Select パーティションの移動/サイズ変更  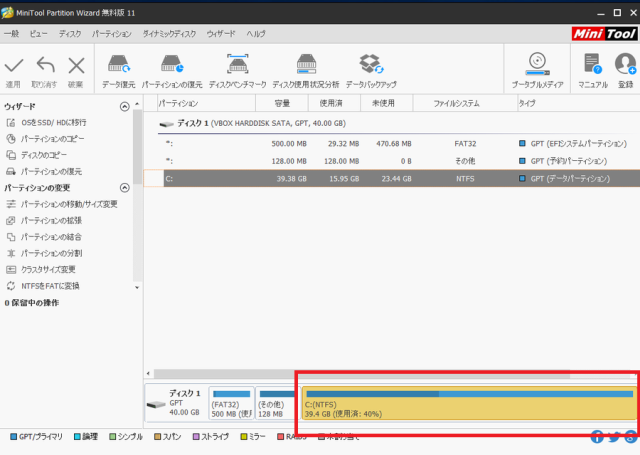[69, 204]
